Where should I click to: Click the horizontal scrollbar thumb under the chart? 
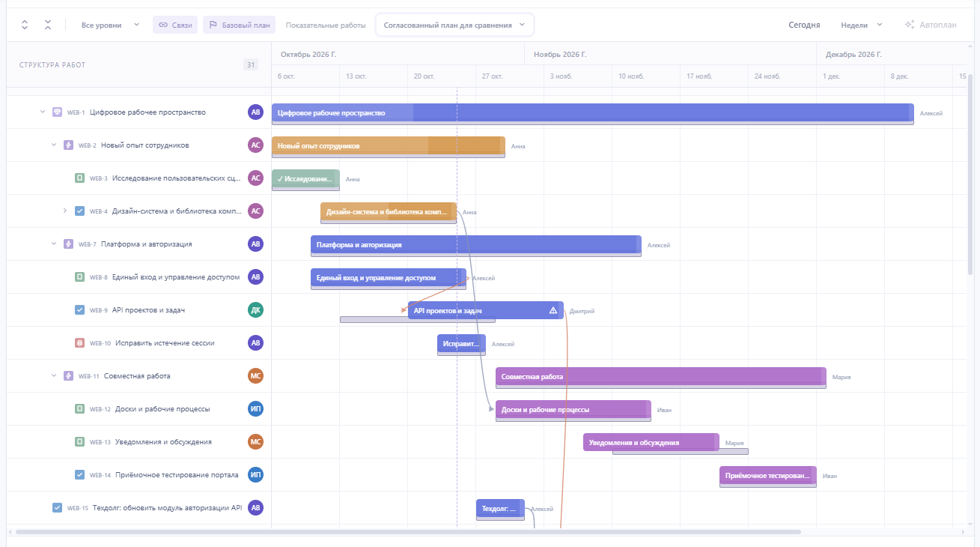click(408, 532)
